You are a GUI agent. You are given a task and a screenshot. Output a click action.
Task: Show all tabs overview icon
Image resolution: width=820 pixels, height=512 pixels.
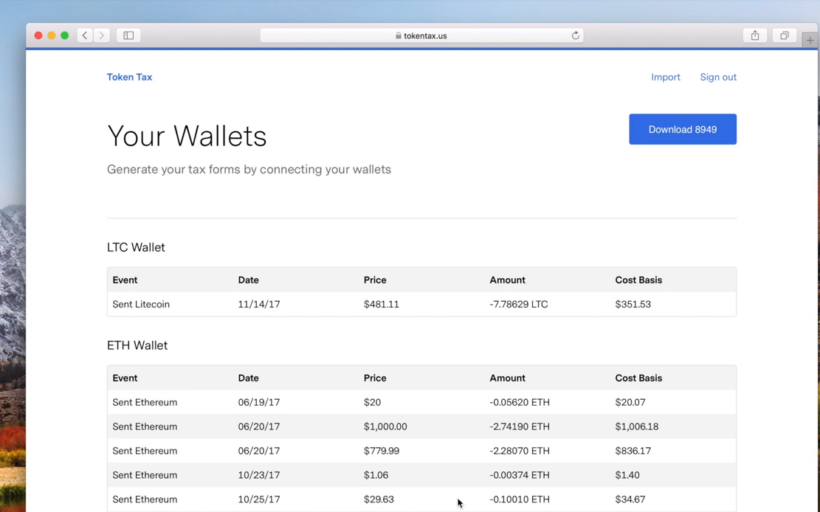click(784, 36)
